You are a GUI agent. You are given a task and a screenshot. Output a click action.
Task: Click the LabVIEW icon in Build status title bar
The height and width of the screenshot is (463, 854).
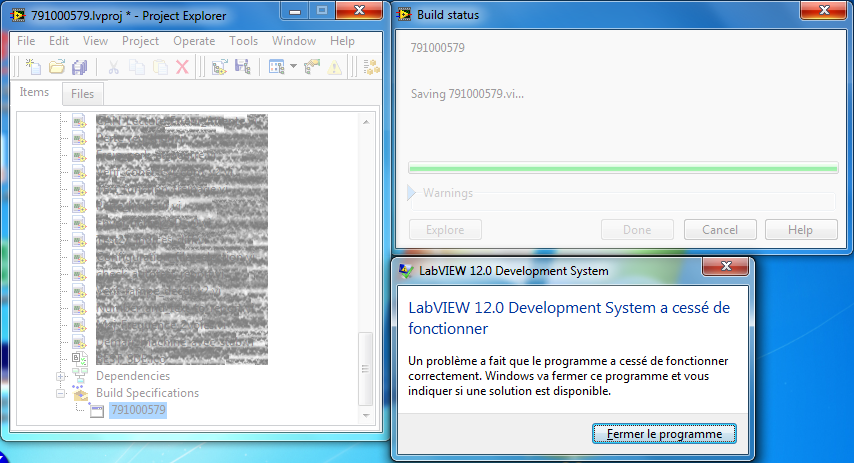tap(404, 15)
